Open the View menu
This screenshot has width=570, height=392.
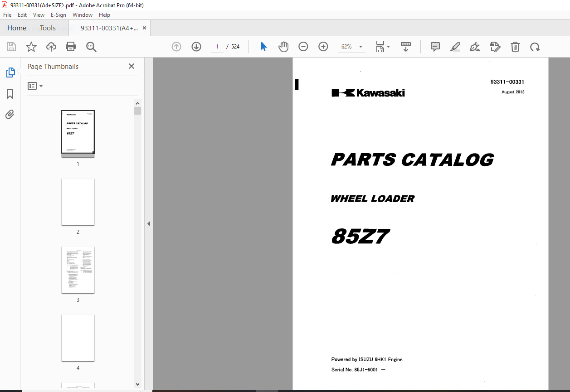tap(39, 15)
